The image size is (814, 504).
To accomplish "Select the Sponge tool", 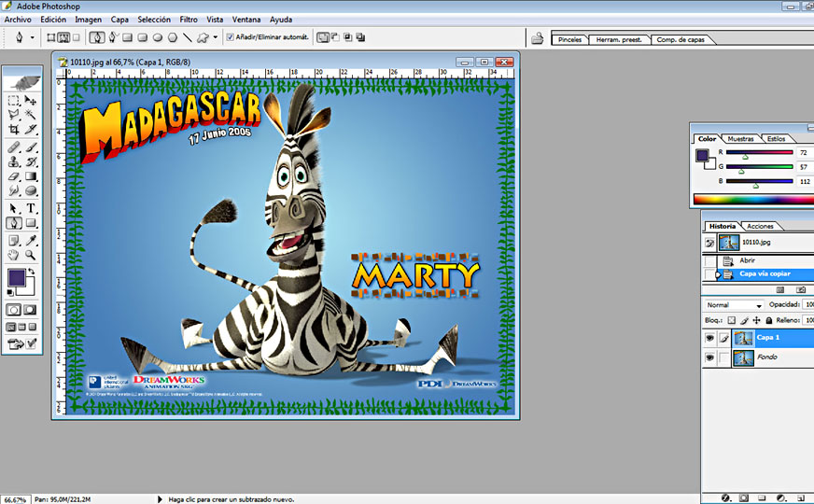I will pos(31,190).
